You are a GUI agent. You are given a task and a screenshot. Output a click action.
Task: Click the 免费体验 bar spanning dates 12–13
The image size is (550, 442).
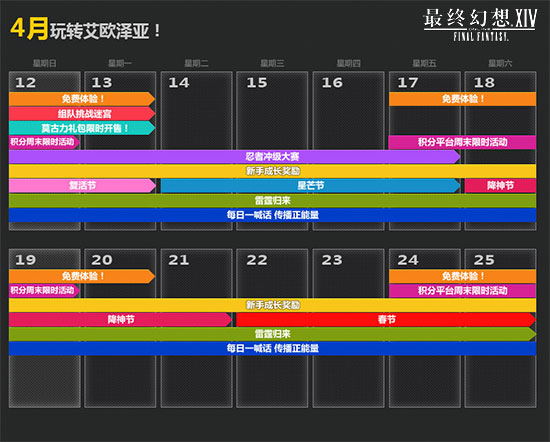point(82,99)
